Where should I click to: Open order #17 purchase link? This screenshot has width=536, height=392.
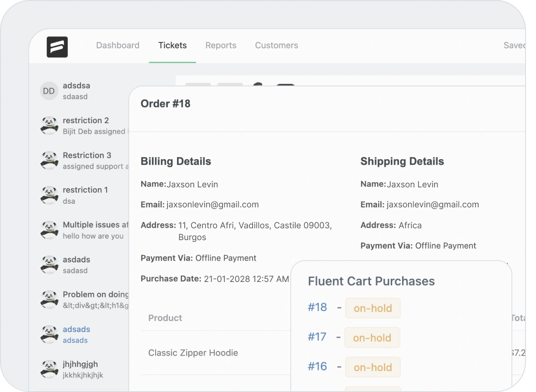point(317,337)
